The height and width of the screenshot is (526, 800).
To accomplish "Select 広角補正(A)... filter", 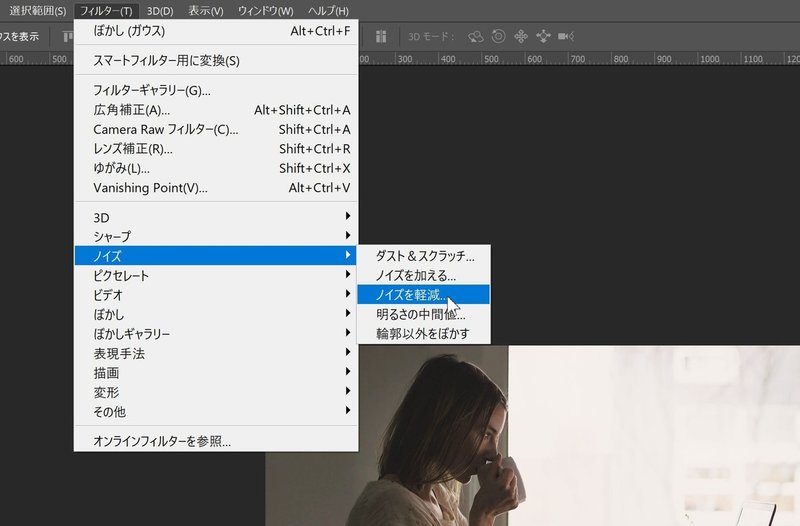I will [x=216, y=110].
